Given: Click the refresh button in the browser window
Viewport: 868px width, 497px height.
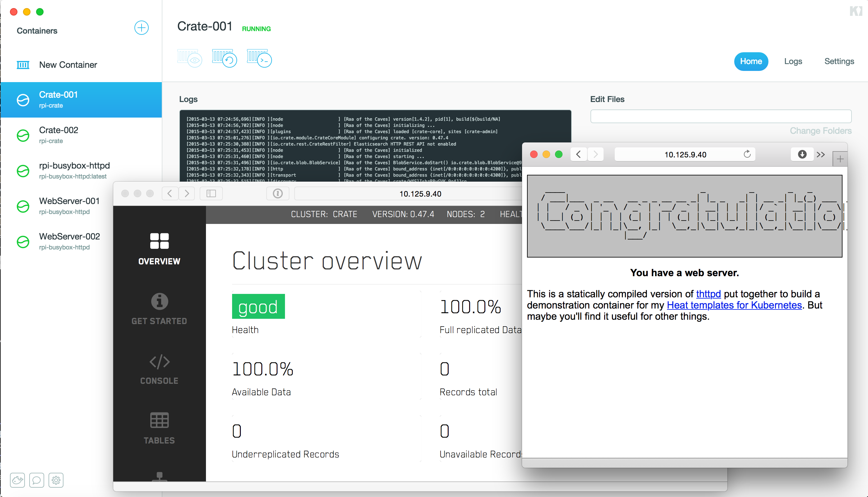Looking at the screenshot, I should (748, 154).
